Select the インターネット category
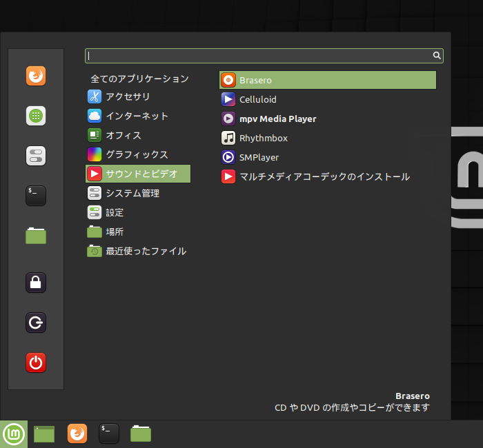 pyautogui.click(x=138, y=116)
